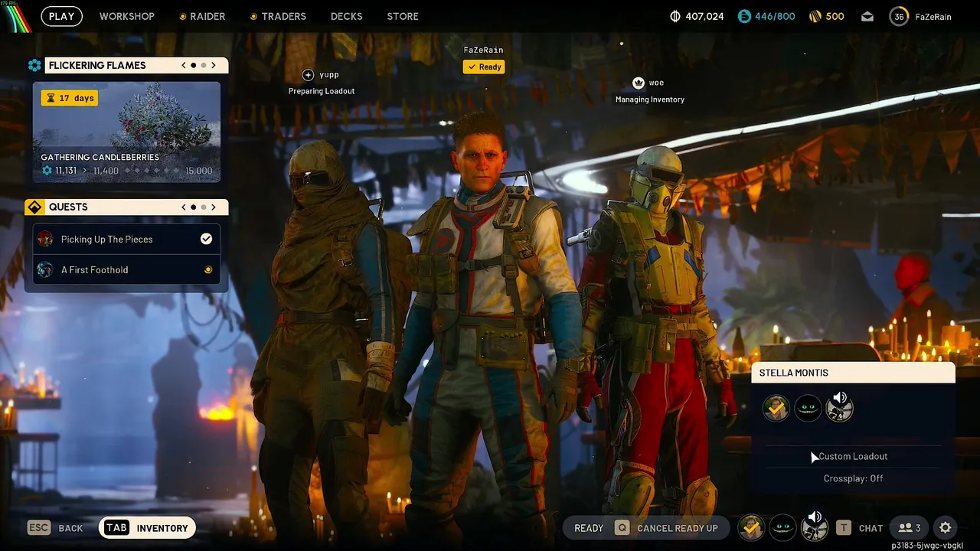Click the BACK label
980x551 pixels.
(70, 528)
